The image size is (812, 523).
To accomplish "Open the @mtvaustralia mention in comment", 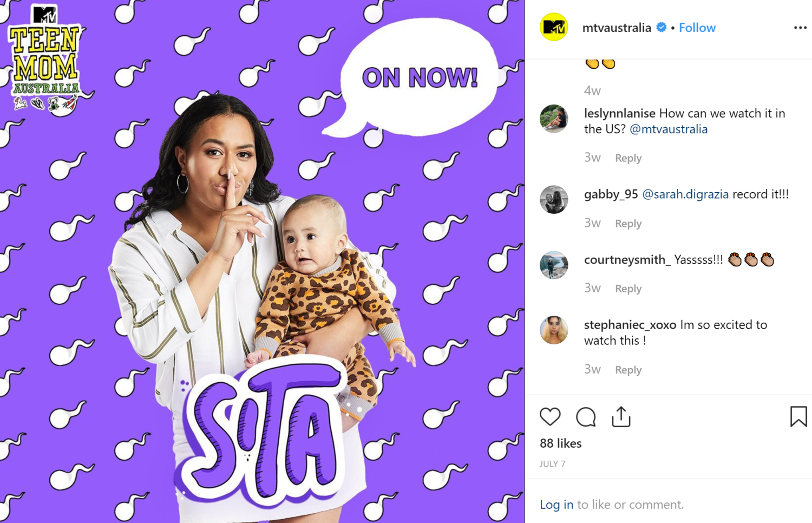I will [669, 129].
